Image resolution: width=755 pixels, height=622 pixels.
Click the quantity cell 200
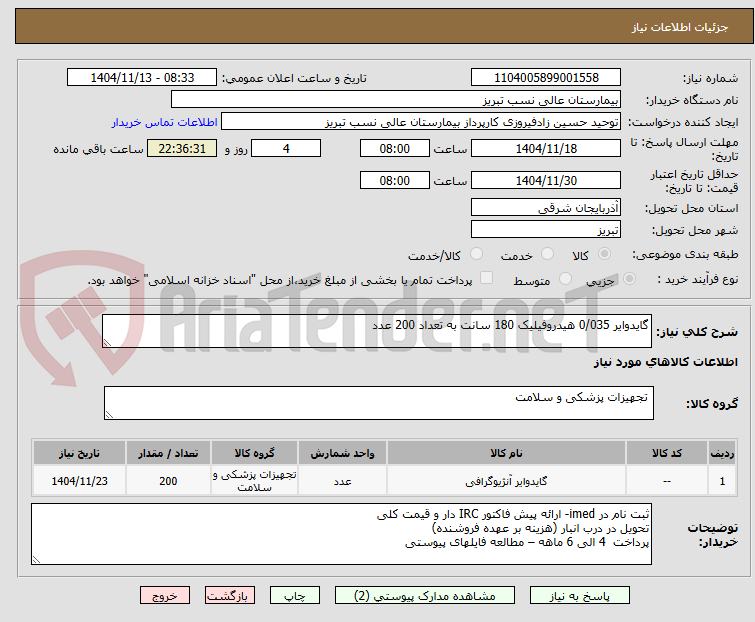point(168,481)
